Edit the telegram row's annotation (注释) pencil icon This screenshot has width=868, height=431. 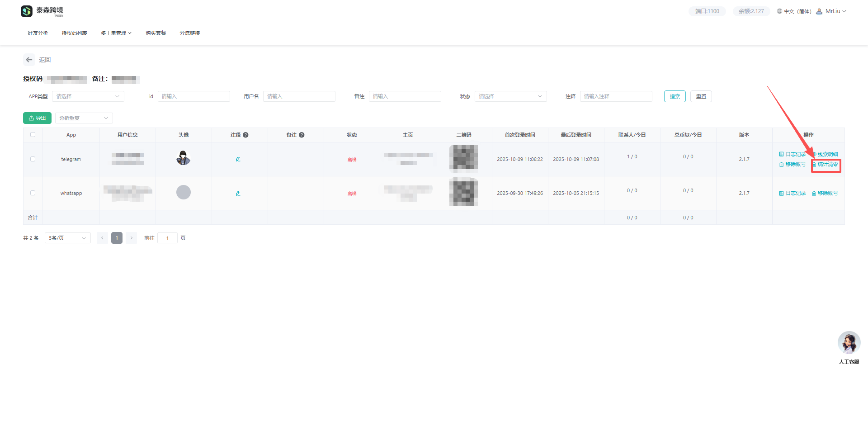click(238, 159)
